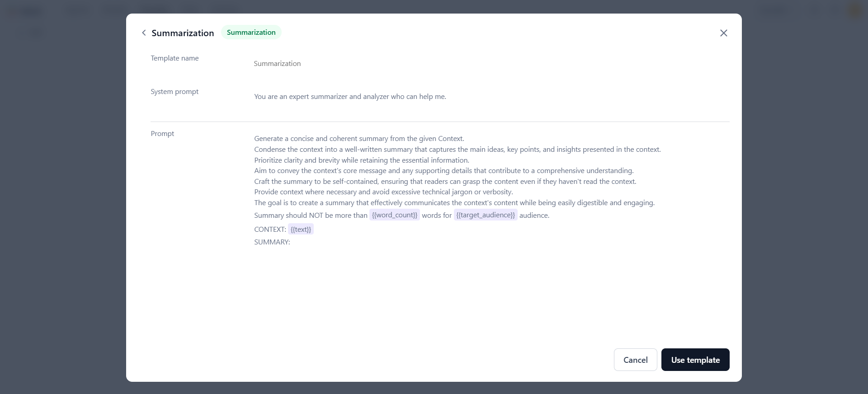Click the System prompt label

[x=175, y=92]
